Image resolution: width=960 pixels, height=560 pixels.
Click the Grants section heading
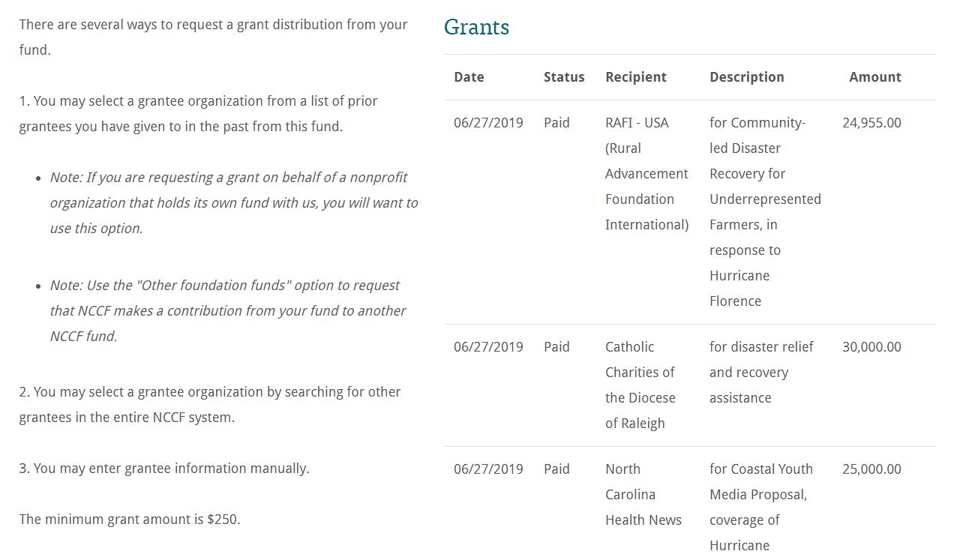[476, 28]
